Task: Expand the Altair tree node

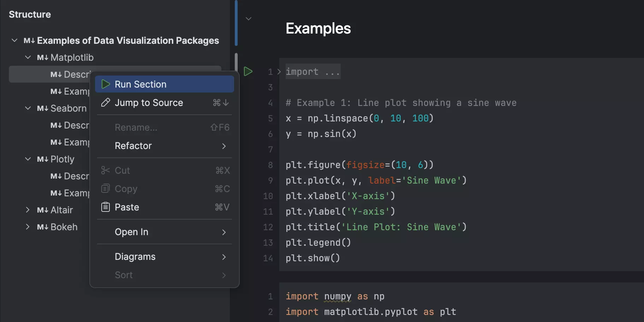Action: 28,210
